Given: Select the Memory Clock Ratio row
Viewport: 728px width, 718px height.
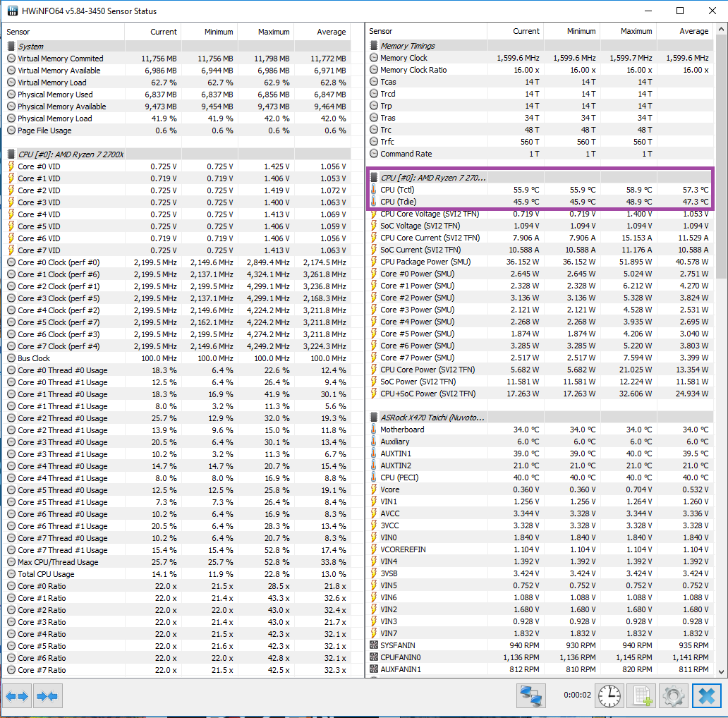Looking at the screenshot, I should pos(540,70).
